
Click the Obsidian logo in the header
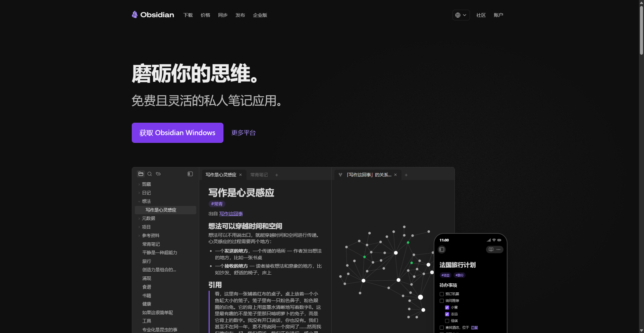pos(153,15)
